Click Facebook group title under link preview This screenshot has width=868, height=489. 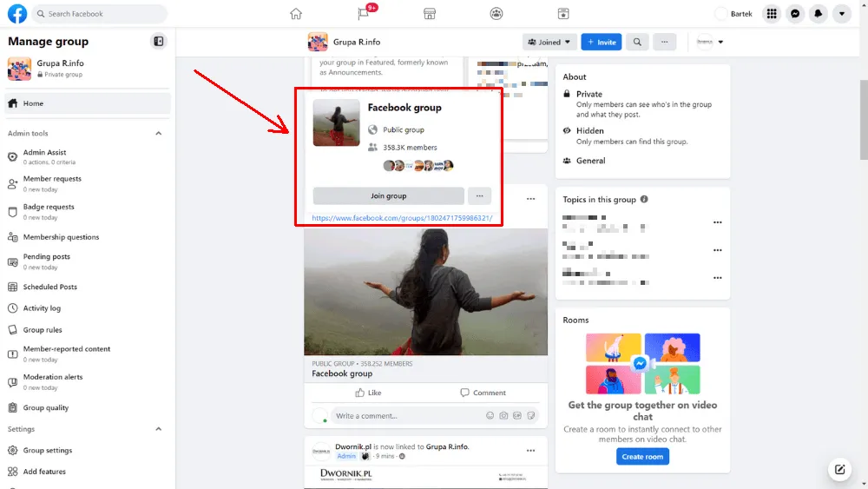click(342, 373)
